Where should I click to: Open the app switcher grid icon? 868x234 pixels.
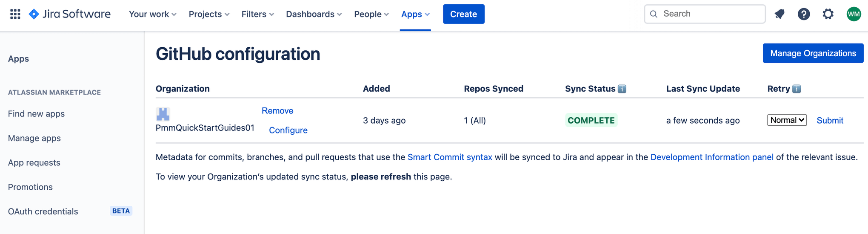pos(15,14)
